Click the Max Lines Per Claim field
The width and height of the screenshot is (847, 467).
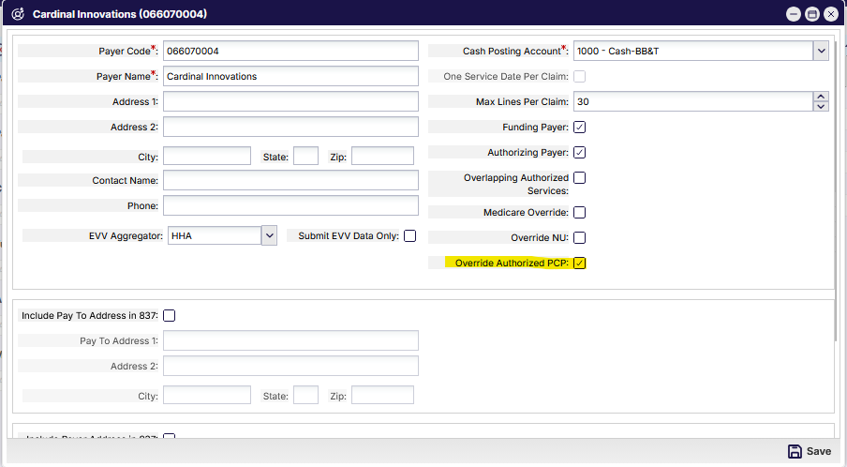pos(693,101)
